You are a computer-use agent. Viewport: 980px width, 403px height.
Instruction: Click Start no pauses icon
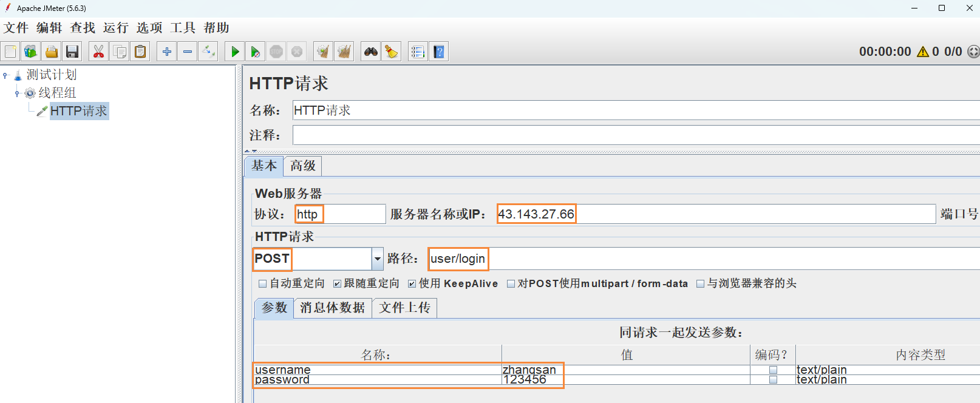(256, 52)
